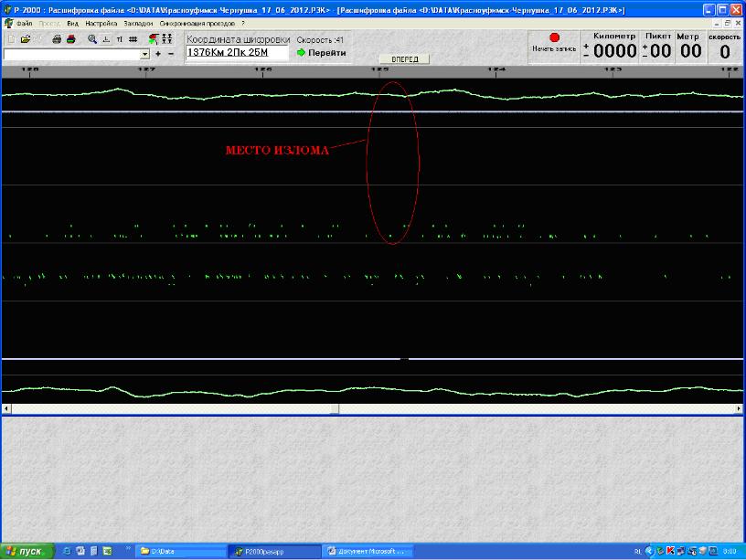Decrease the Пикет counter with minus

click(645, 55)
